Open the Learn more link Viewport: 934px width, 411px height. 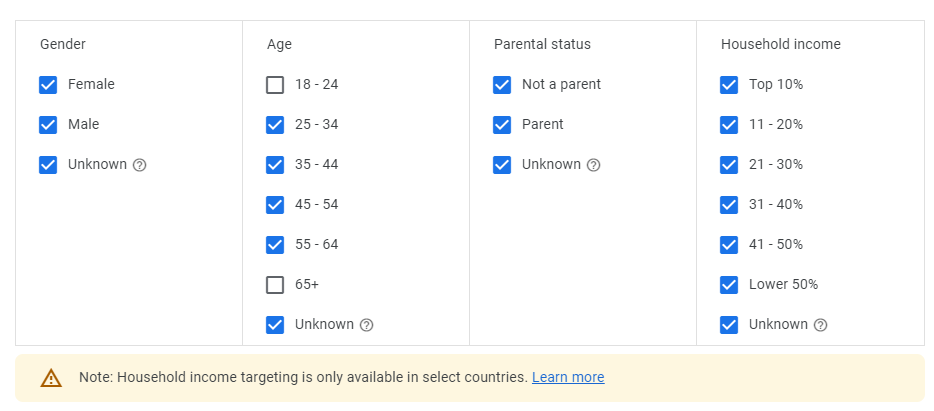coord(568,377)
